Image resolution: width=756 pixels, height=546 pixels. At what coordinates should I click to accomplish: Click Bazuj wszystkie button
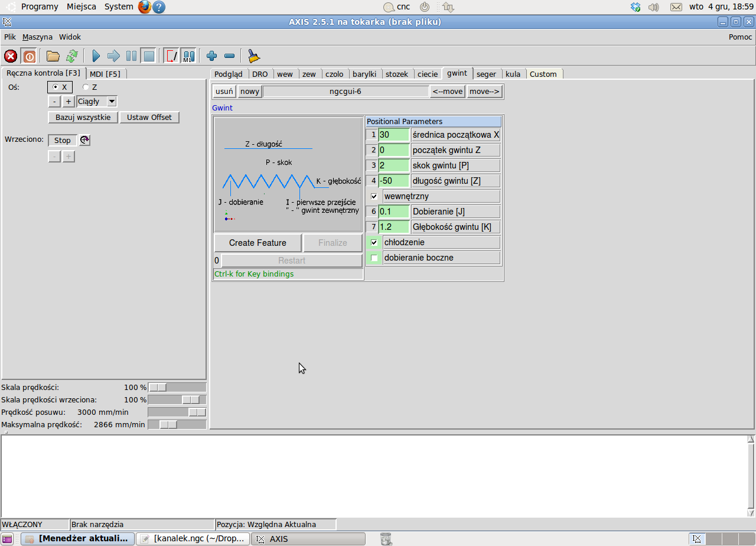83,117
